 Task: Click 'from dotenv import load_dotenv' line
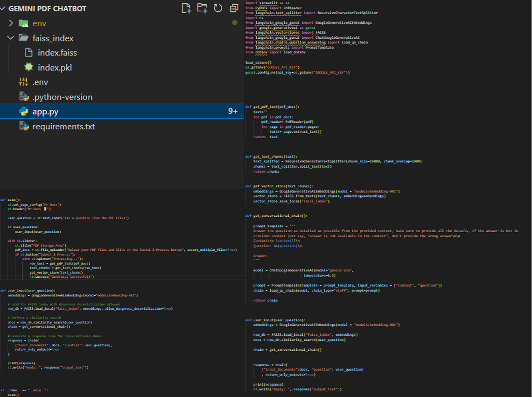coord(275,52)
